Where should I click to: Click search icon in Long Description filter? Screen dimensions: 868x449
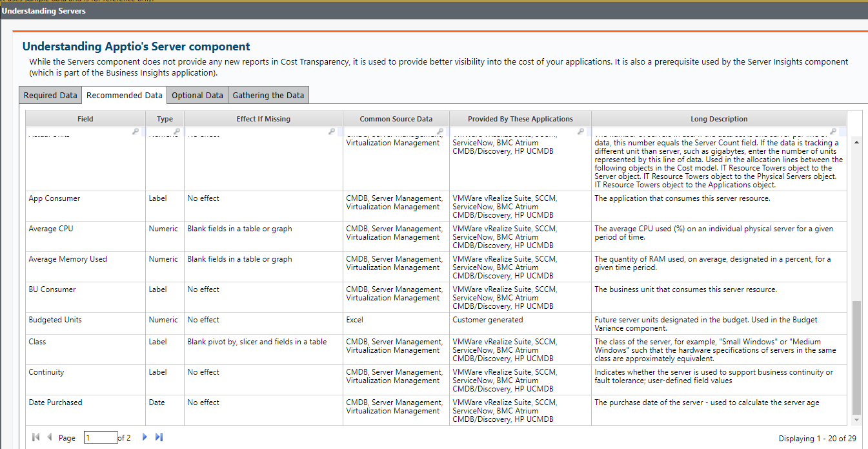point(833,131)
